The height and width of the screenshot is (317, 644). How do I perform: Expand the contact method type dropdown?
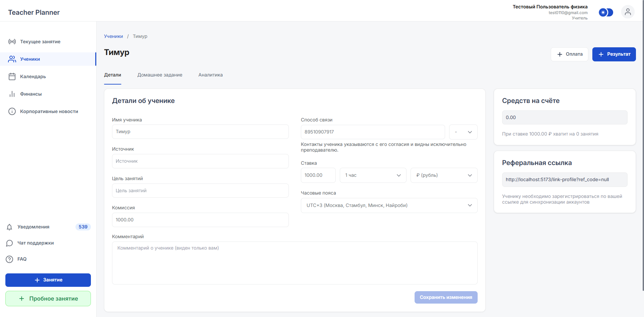point(463,132)
